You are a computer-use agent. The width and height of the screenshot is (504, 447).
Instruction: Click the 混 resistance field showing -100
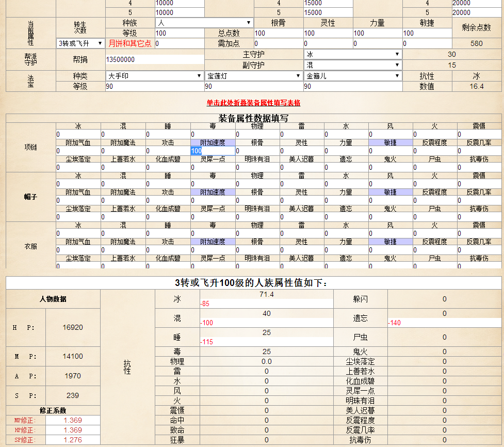266,323
